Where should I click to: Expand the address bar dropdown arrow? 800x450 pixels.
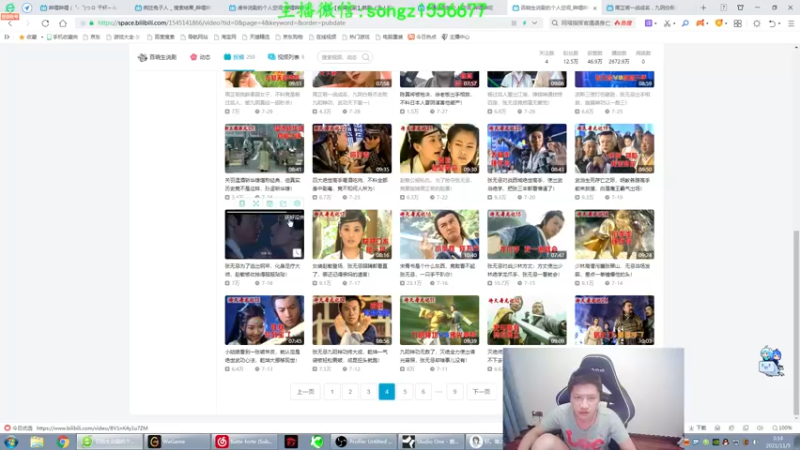(x=534, y=23)
